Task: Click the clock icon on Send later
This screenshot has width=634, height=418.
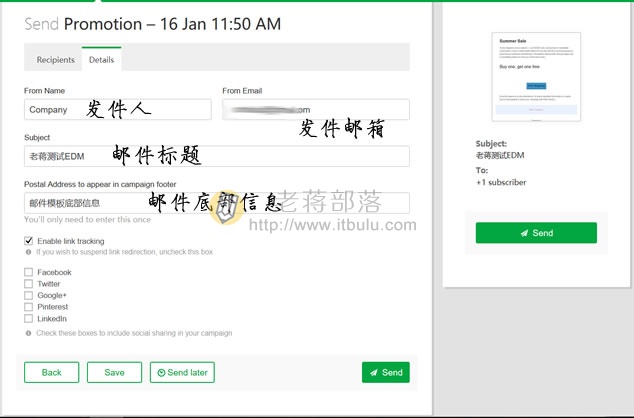Action: pos(161,373)
